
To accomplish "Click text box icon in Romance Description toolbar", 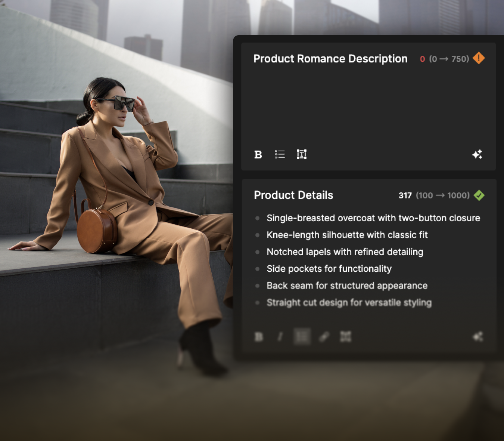I will tap(301, 154).
